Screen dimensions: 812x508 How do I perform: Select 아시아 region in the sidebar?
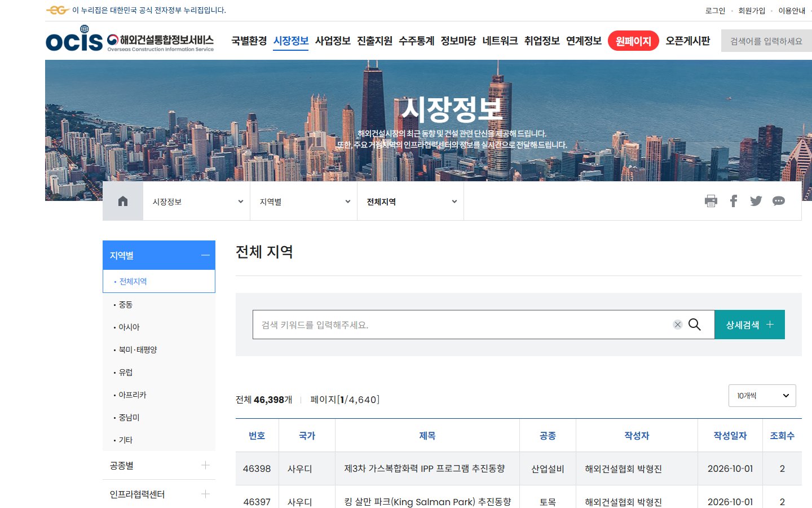point(129,327)
